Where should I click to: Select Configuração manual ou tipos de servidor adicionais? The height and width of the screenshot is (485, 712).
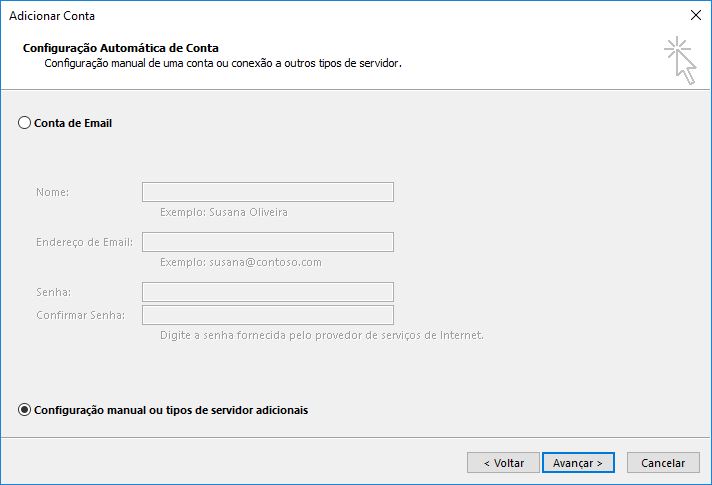pyautogui.click(x=25, y=410)
